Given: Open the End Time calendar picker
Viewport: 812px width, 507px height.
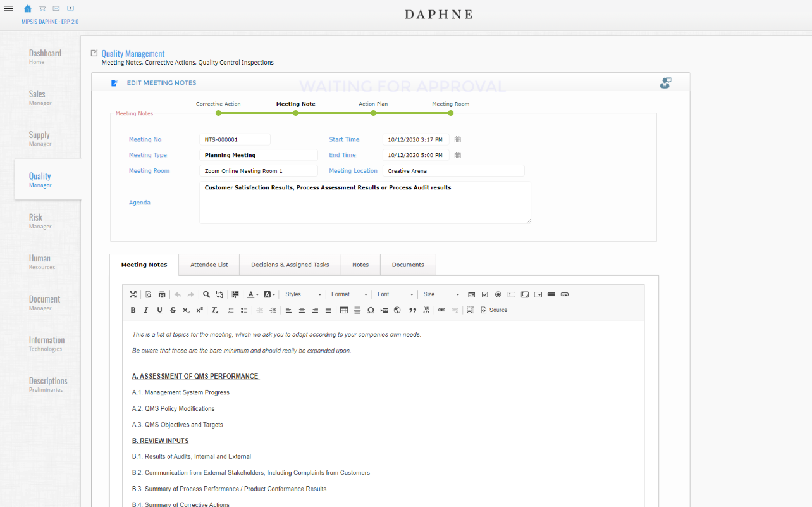Looking at the screenshot, I should [458, 155].
